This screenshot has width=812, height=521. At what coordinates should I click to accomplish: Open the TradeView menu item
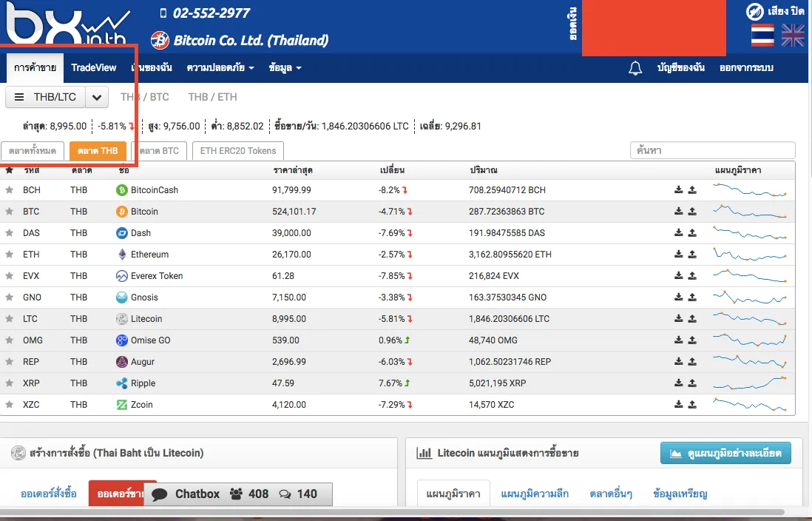coord(94,67)
